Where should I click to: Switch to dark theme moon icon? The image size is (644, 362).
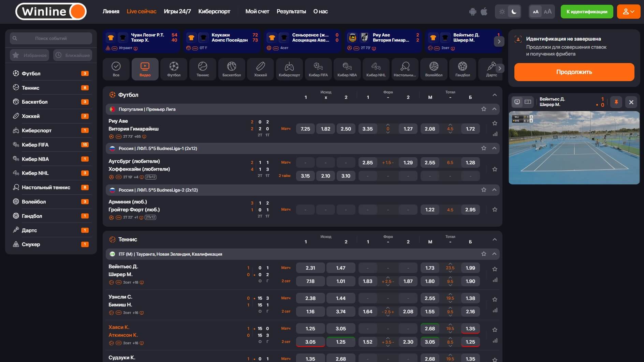[514, 12]
